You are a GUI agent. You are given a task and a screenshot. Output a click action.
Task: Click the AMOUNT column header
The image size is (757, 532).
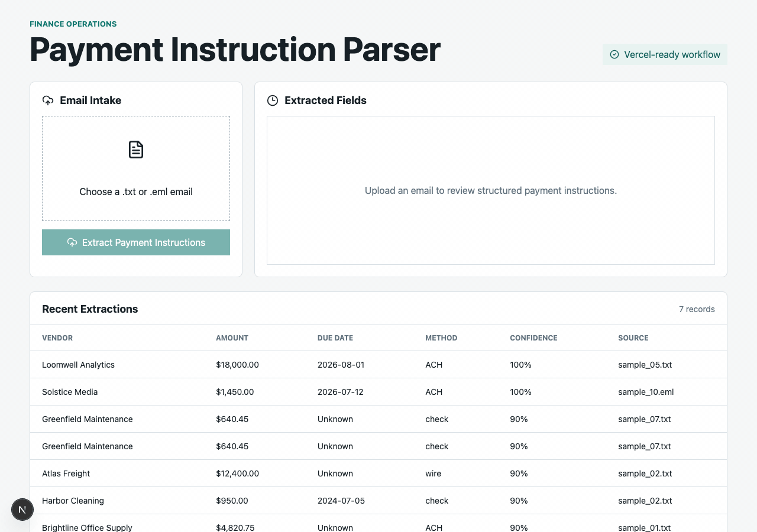coord(232,338)
